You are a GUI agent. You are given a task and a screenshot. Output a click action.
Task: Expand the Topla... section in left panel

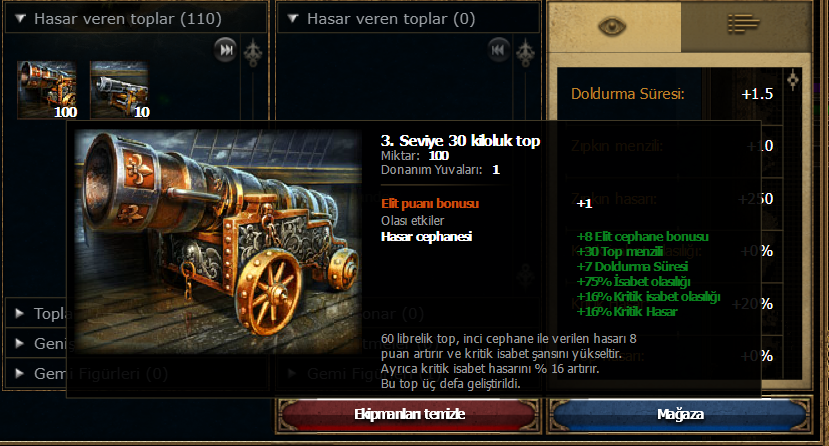(20, 313)
